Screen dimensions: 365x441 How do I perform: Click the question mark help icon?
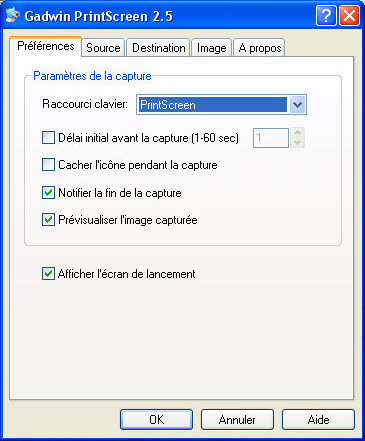coord(326,16)
